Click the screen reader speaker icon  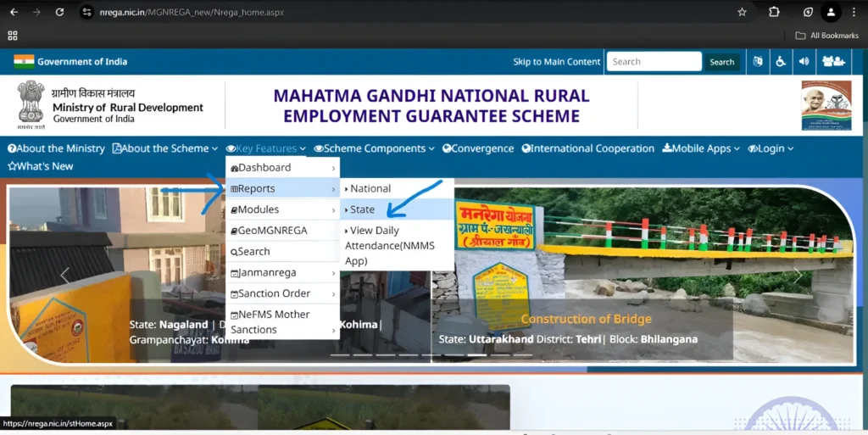804,61
